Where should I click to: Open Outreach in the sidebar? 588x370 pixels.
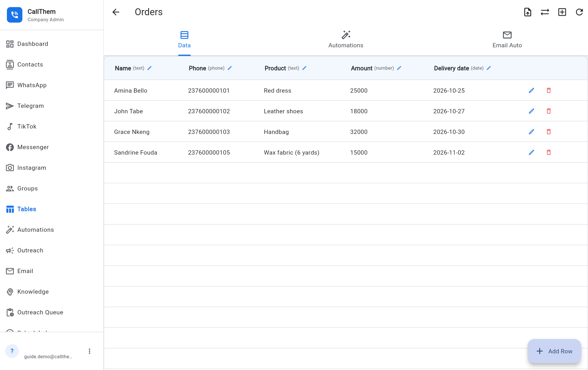pyautogui.click(x=52, y=250)
